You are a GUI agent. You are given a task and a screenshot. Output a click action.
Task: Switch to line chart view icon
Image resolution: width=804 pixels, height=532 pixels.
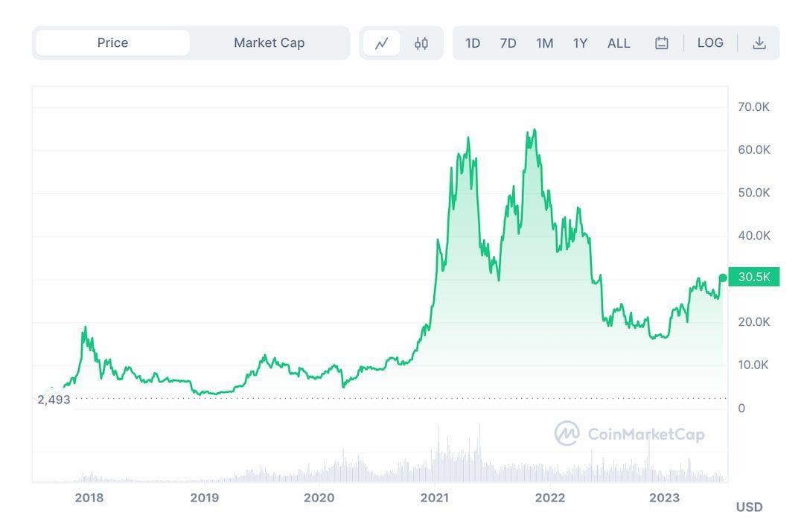(382, 43)
